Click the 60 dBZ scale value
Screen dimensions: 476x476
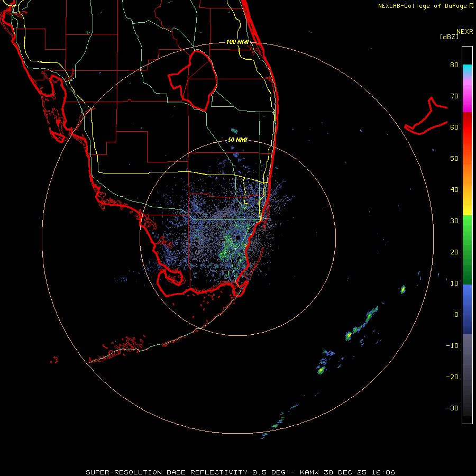(454, 127)
